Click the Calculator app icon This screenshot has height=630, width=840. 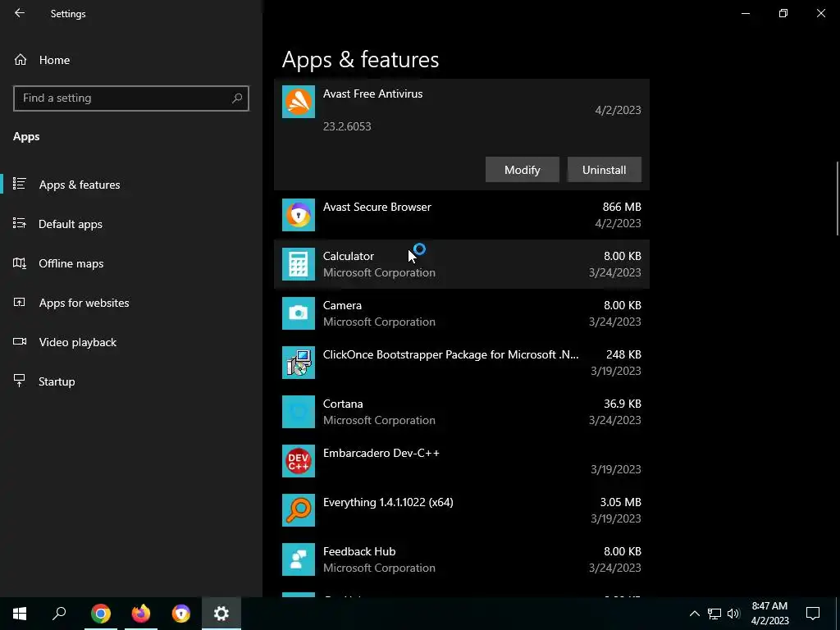[299, 264]
